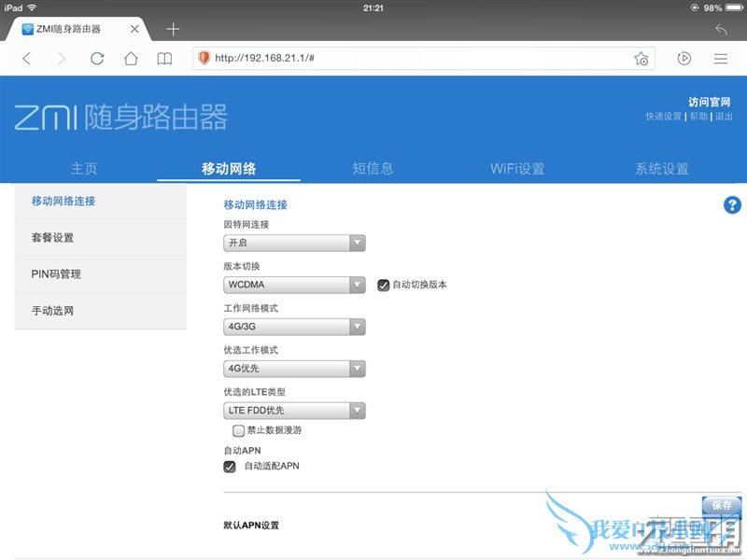Enable the 禁止数据漫游 checkbox
Screen dimensions: 747x560
238,430
